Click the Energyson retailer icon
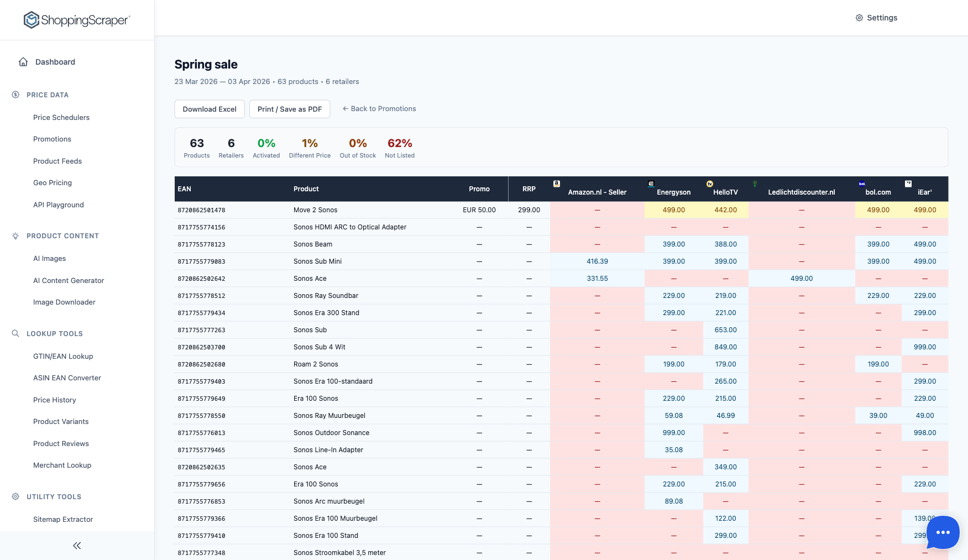 pos(651,184)
